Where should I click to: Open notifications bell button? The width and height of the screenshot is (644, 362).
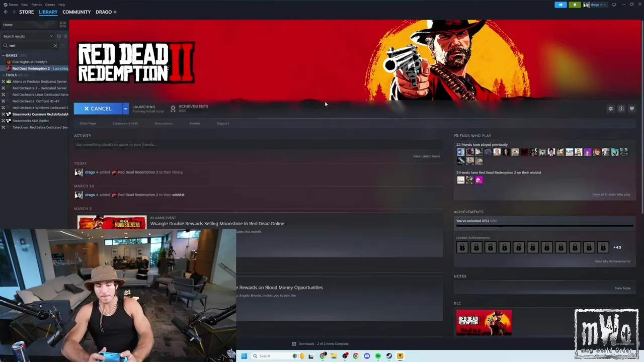[575, 5]
